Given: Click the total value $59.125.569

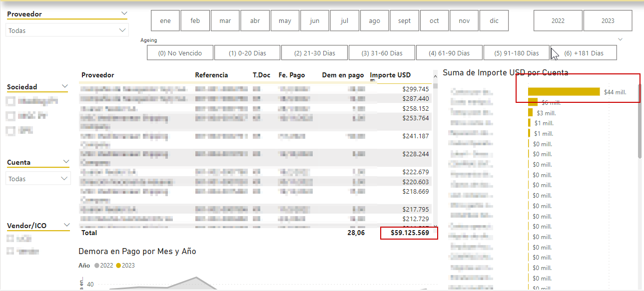Looking at the screenshot, I should tap(410, 233).
